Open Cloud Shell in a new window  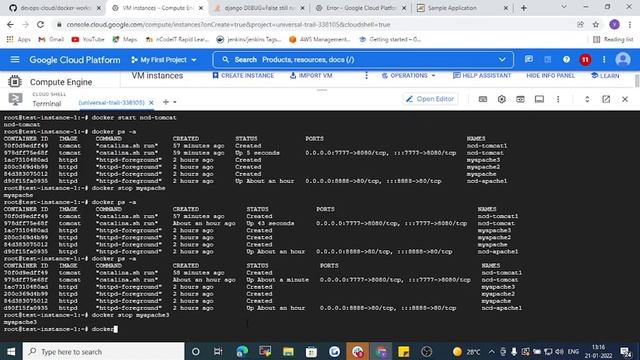606,99
